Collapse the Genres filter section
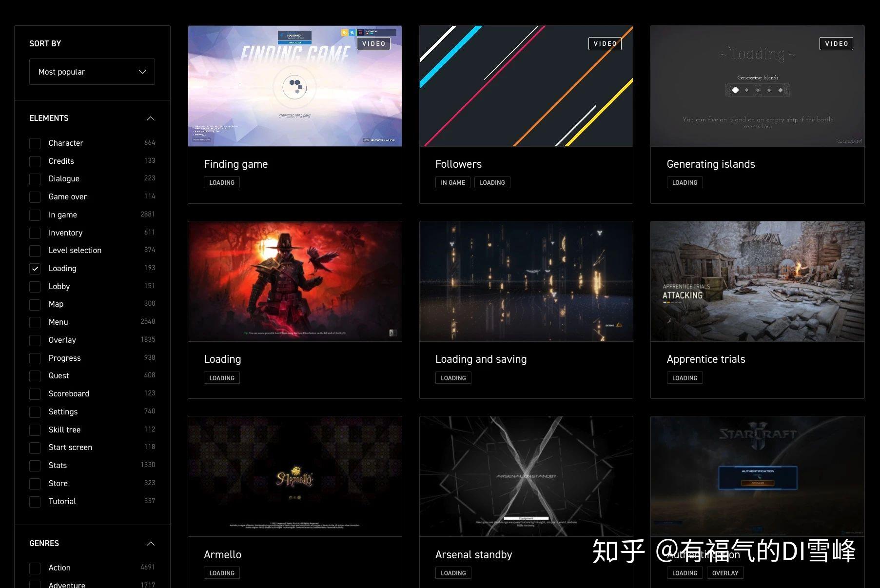The height and width of the screenshot is (588, 880). click(x=151, y=544)
